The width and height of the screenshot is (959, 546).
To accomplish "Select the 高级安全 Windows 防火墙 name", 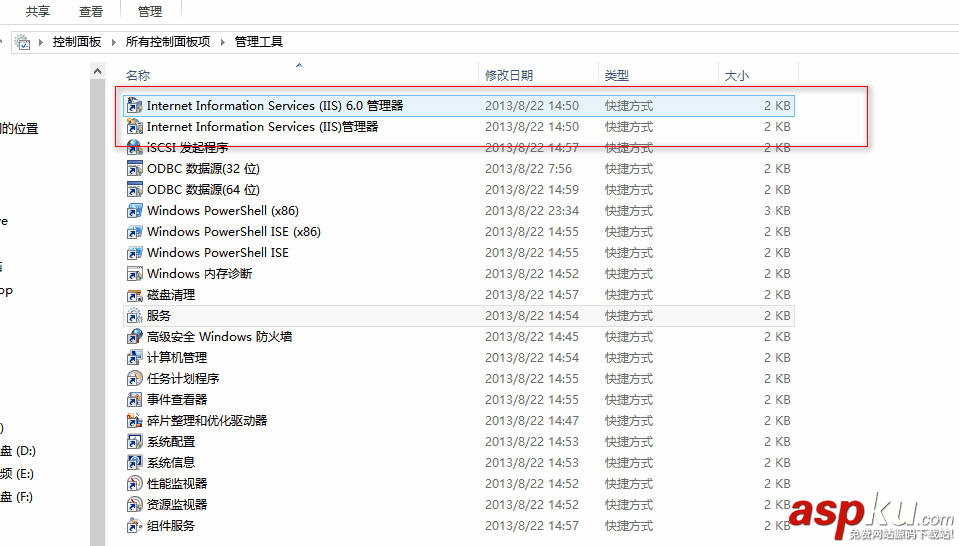I will (220, 337).
